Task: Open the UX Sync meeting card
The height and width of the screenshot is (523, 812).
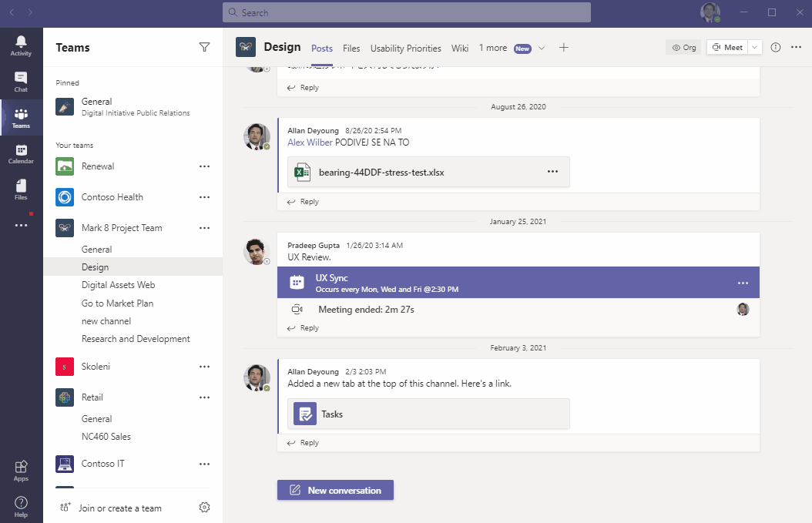Action: click(518, 282)
